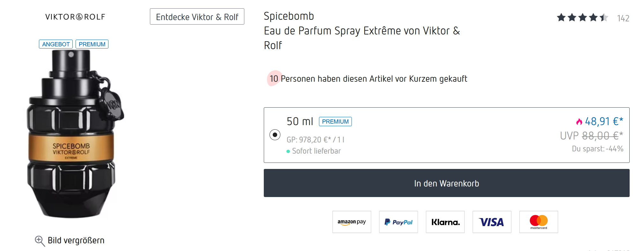Click the PayPal payment icon
Screen dimensions: 644x251
click(x=398, y=222)
